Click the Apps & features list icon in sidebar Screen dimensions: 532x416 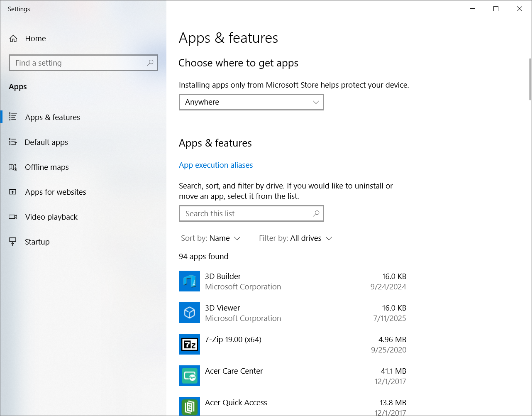coord(13,117)
